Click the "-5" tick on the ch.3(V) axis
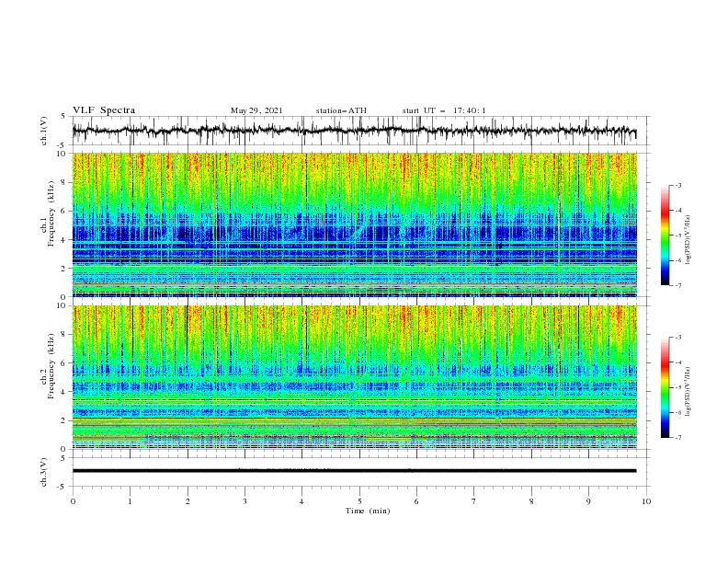 point(63,487)
